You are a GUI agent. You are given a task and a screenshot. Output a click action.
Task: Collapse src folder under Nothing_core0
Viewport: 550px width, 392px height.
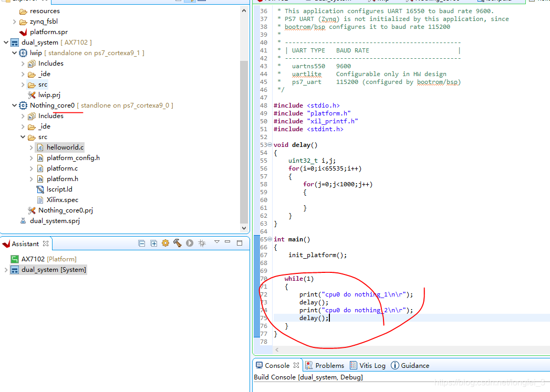tap(23, 137)
